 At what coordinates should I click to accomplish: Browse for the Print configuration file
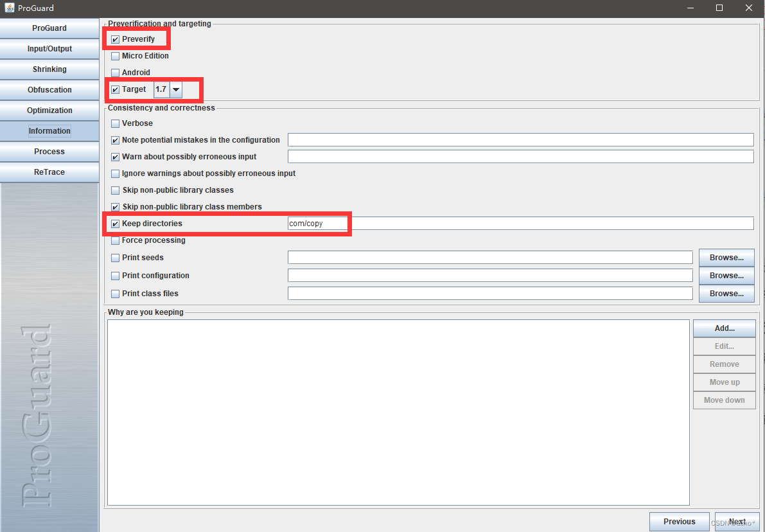[x=726, y=276]
